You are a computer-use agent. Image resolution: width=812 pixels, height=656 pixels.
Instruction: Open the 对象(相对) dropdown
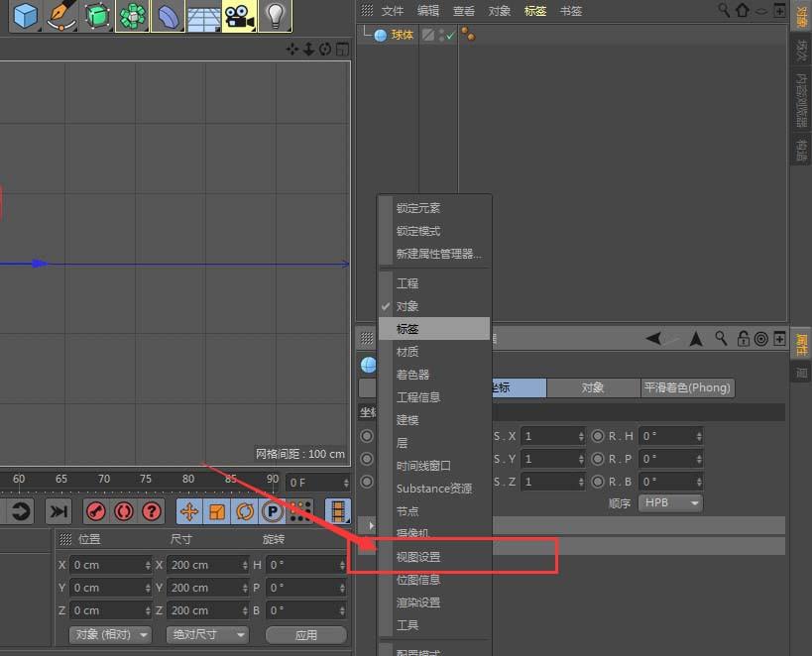(108, 634)
